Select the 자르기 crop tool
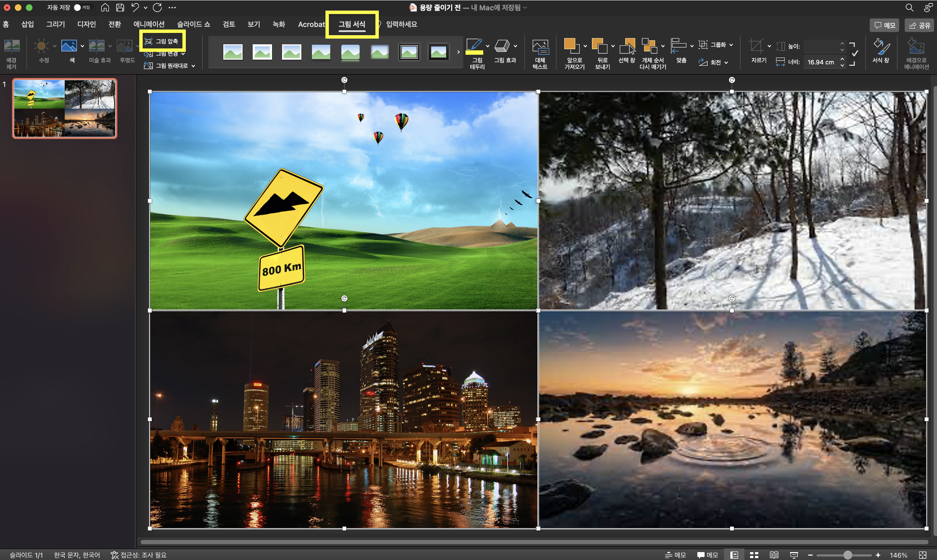Image resolution: width=937 pixels, height=560 pixels. click(756, 47)
